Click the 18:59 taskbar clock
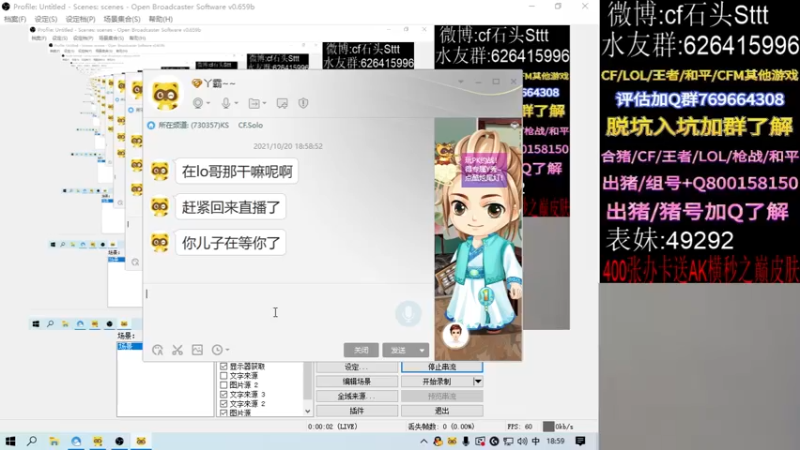800x450 pixels. pyautogui.click(x=556, y=441)
